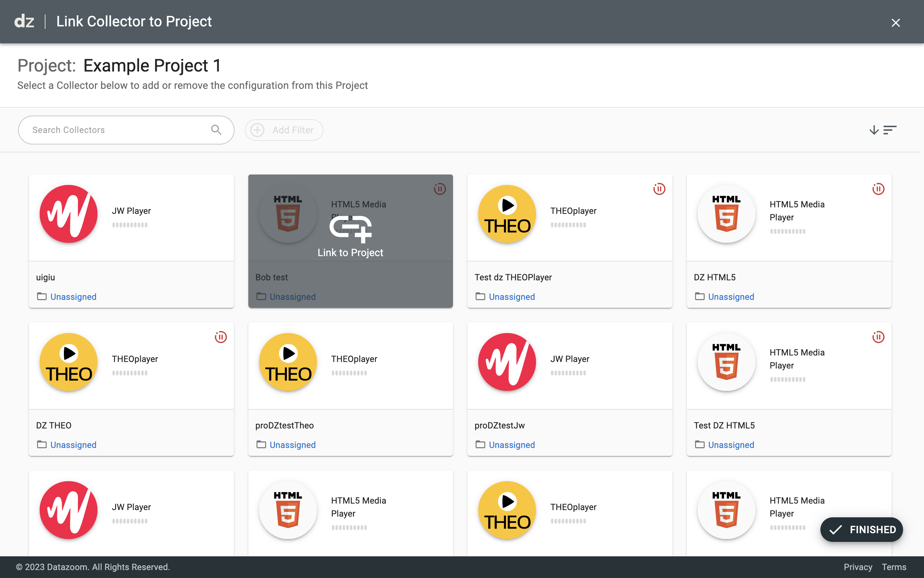Click folder icon on Test dz THEOPlayer card
Viewport: 924px width, 578px height.
(x=480, y=296)
